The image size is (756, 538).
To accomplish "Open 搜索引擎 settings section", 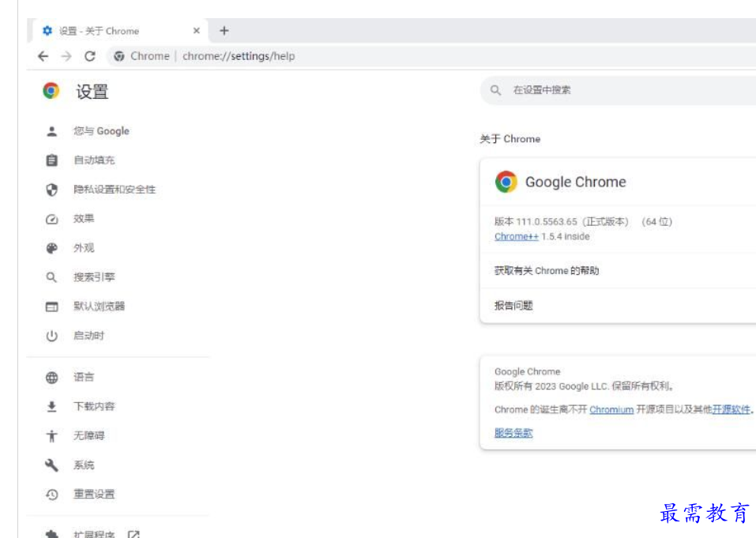I will click(94, 277).
